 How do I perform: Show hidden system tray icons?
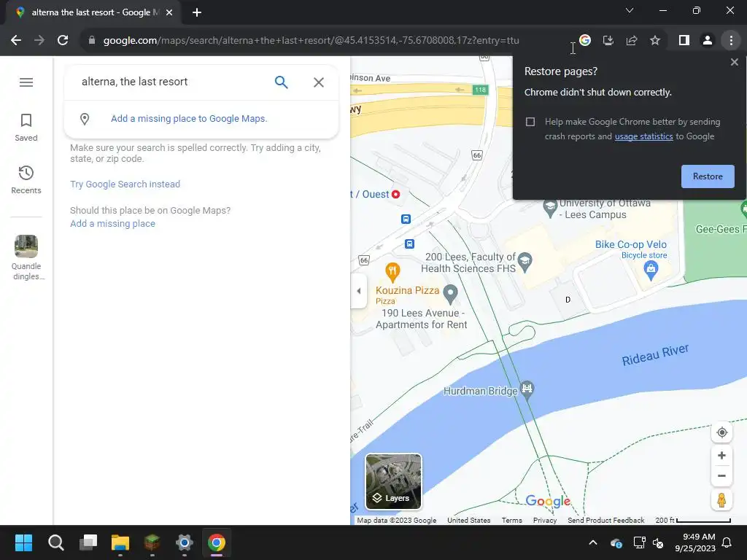coord(593,542)
